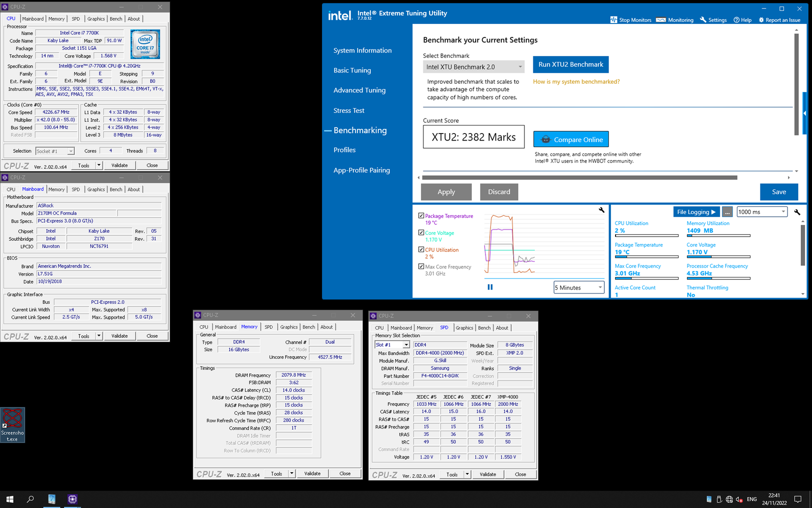Click the ENG language indicator

[752, 500]
